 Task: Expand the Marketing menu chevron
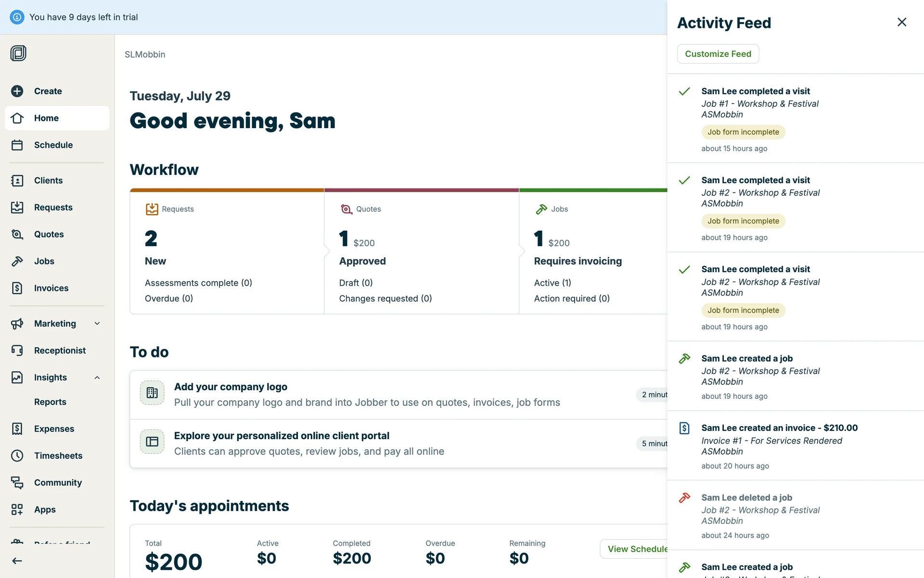click(97, 324)
